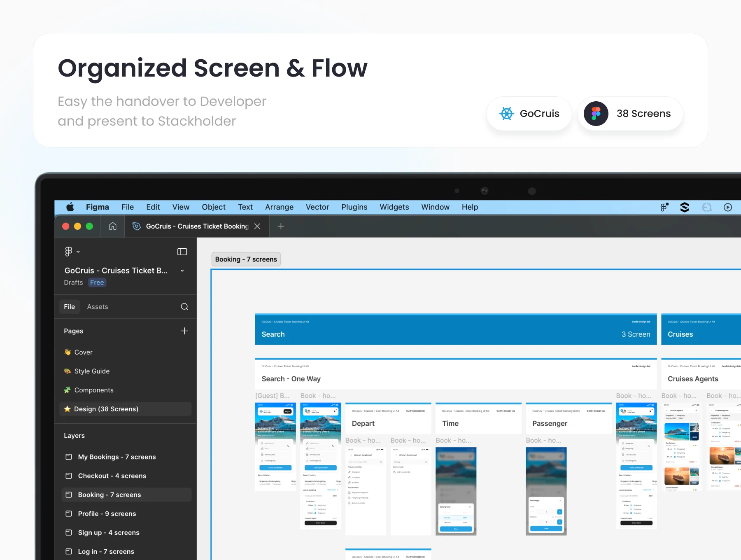Image resolution: width=741 pixels, height=560 pixels.
Task: Select the Booking - 7 screens layer
Action: (126, 495)
